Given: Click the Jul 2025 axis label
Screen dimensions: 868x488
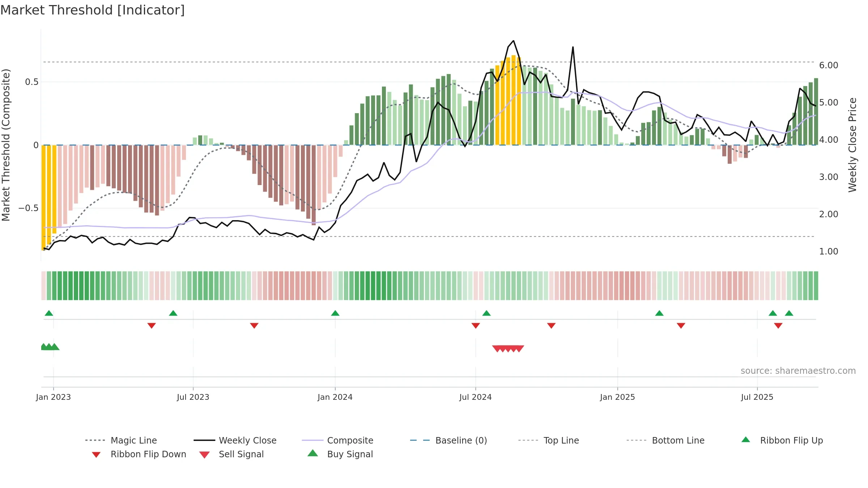Looking at the screenshot, I should [x=757, y=397].
